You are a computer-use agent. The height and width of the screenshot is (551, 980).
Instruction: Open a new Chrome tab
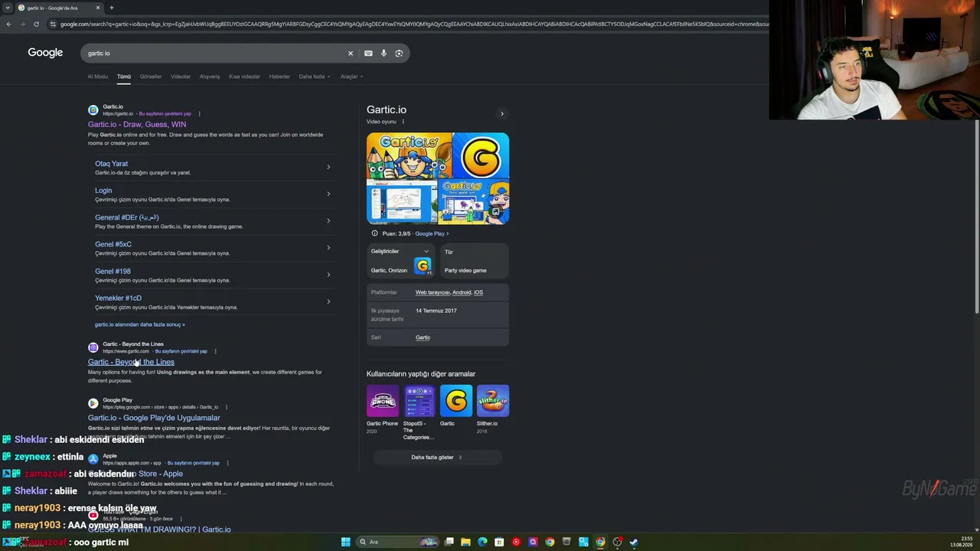(112, 8)
